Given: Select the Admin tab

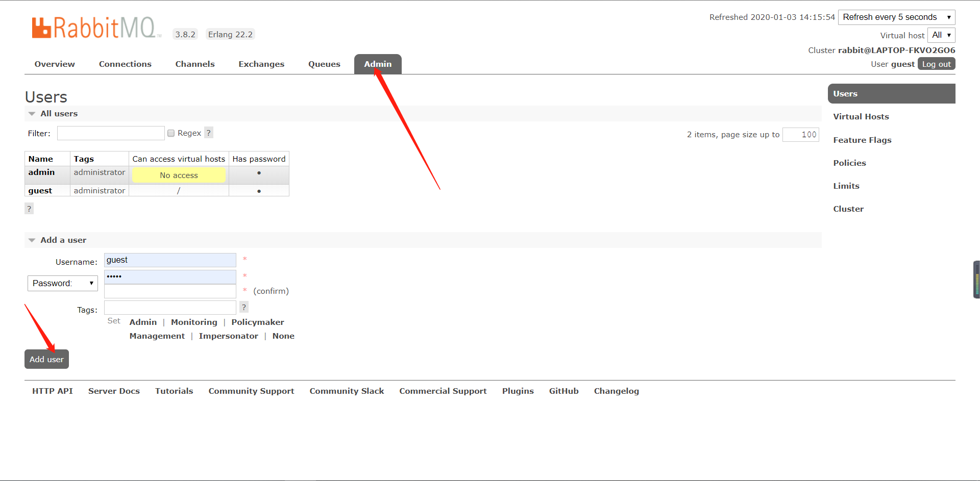Looking at the screenshot, I should click(x=378, y=64).
